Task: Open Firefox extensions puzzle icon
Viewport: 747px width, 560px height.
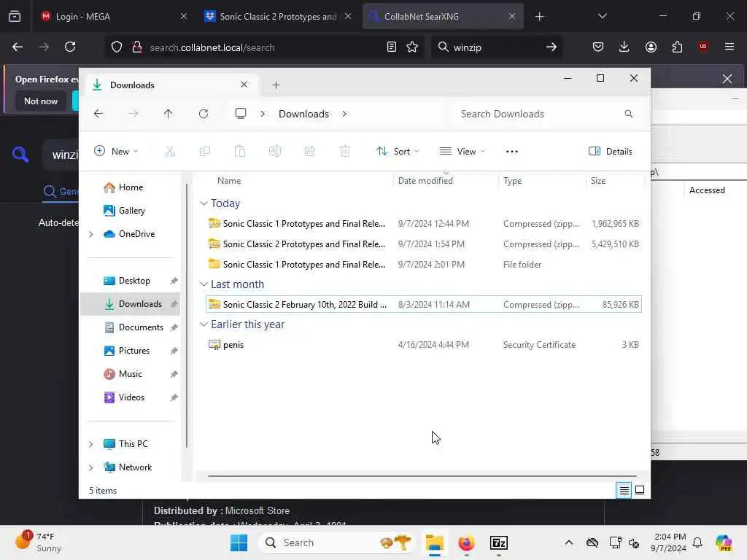Action: pos(677,47)
